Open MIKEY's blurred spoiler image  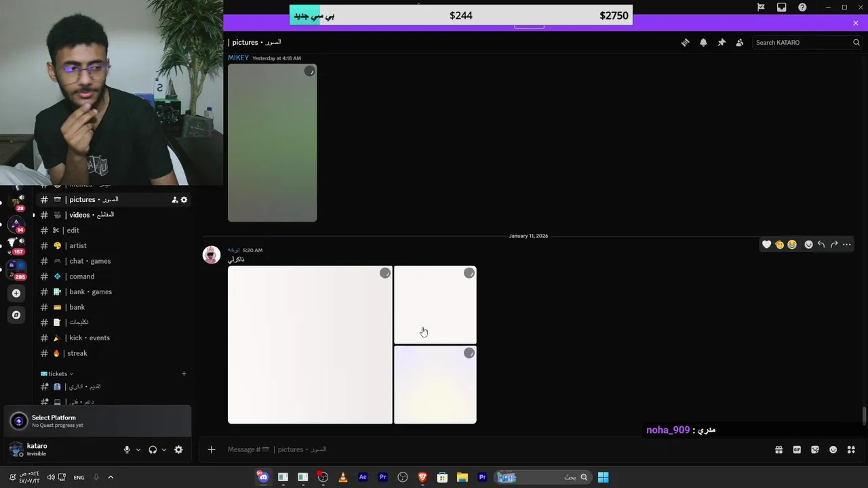point(272,143)
